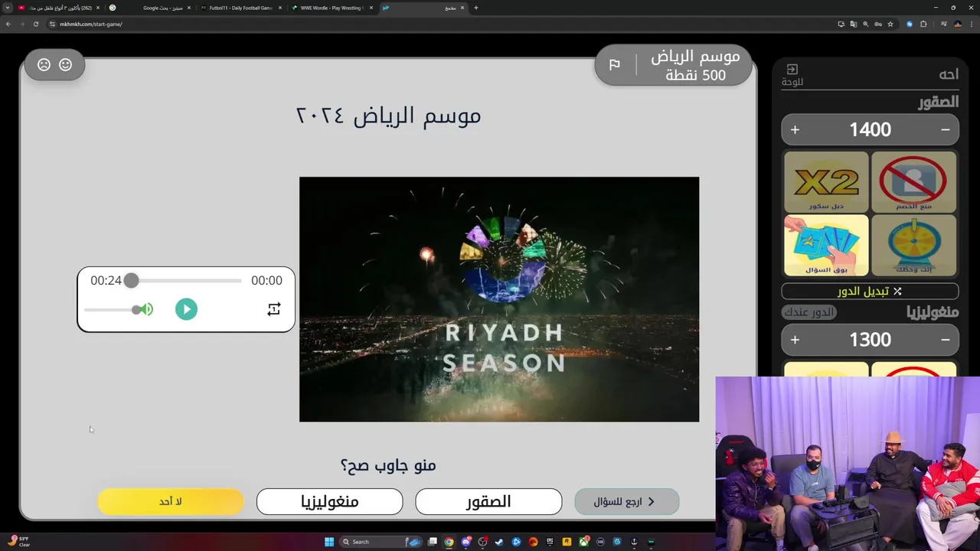This screenshot has width=980, height=551.
Task: Click the volume slider track
Action: 110,309
